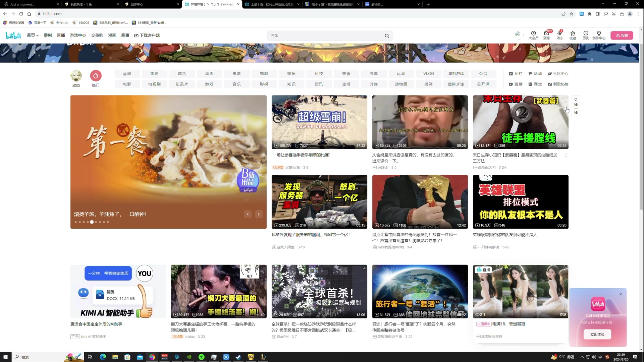Click 立即体验 in the bilibili popup
Image resolution: width=644 pixels, height=362 pixels.
597,334
